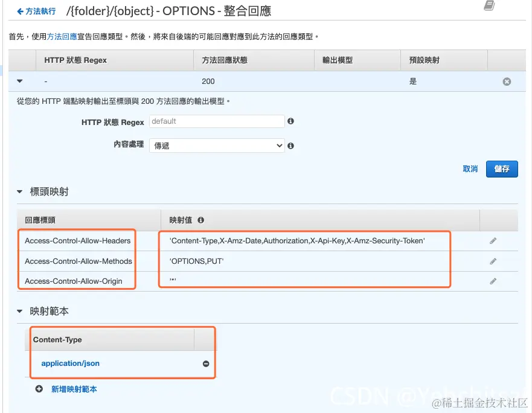Show info icon beside 映射值 column header
The image size is (532, 413).
pyautogui.click(x=201, y=220)
